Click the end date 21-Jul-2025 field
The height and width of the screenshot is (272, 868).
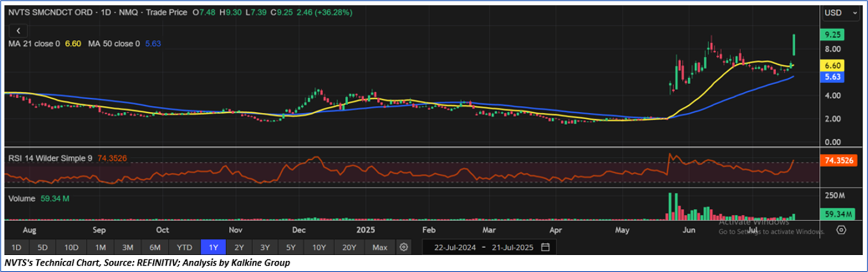coord(512,247)
